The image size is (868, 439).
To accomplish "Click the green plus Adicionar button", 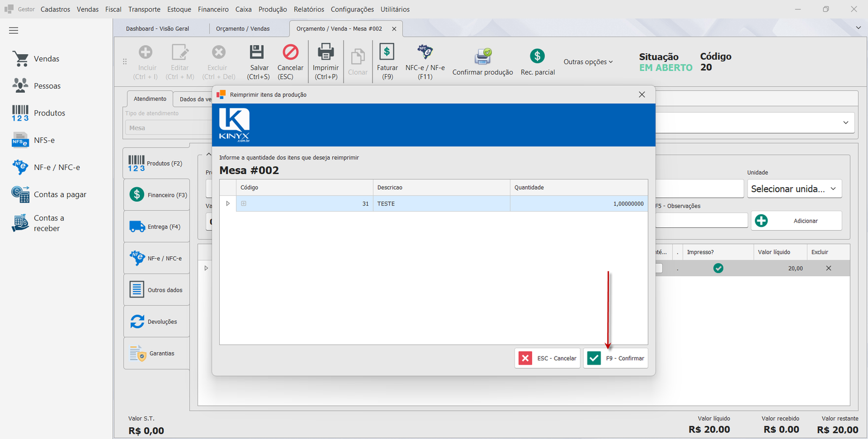I will pyautogui.click(x=796, y=221).
